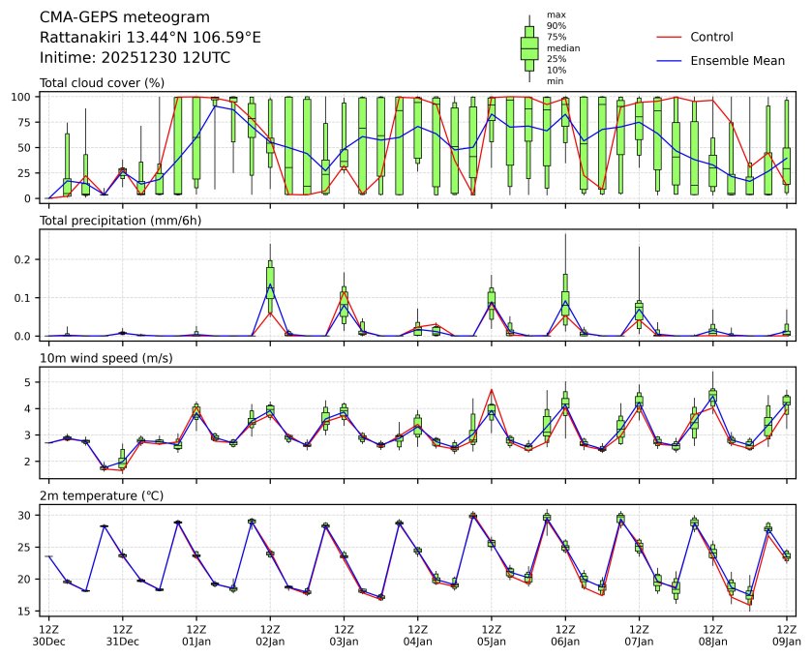Select the "Control" legend label
Image resolution: width=812 pixels, height=658 pixels.
(x=711, y=37)
